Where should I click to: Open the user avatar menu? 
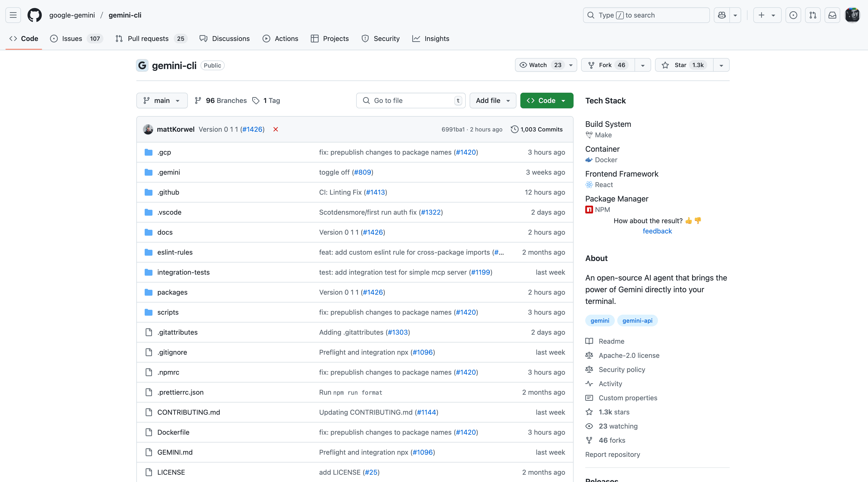click(852, 15)
